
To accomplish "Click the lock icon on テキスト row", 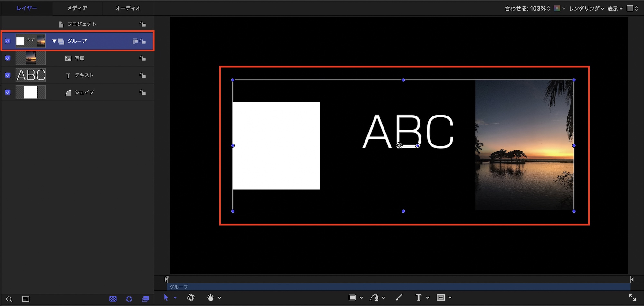I will [142, 75].
